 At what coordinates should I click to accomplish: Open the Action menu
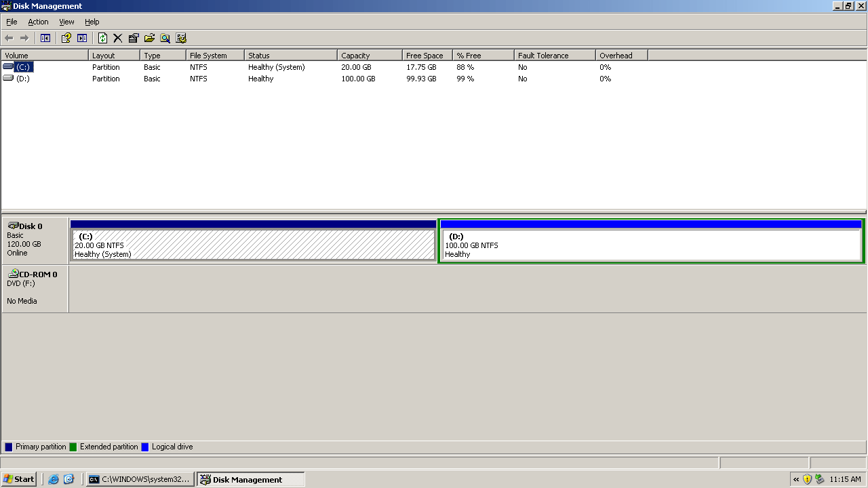pos(38,22)
